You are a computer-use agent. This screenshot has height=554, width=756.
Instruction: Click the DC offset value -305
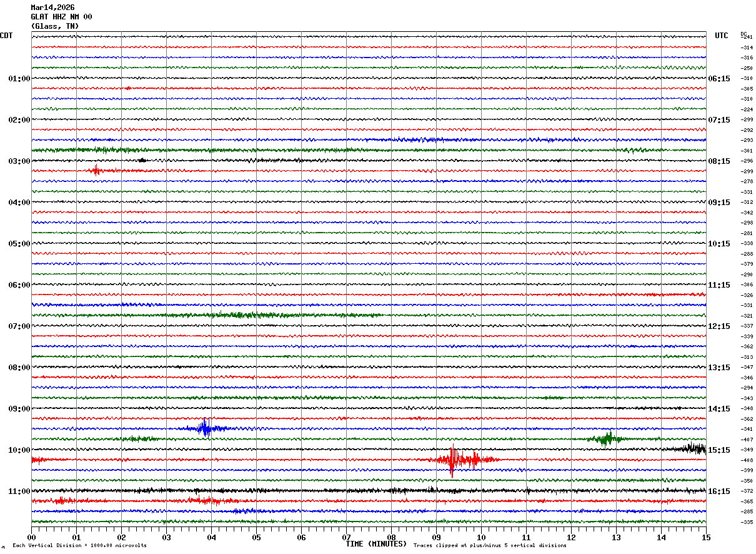747,89
